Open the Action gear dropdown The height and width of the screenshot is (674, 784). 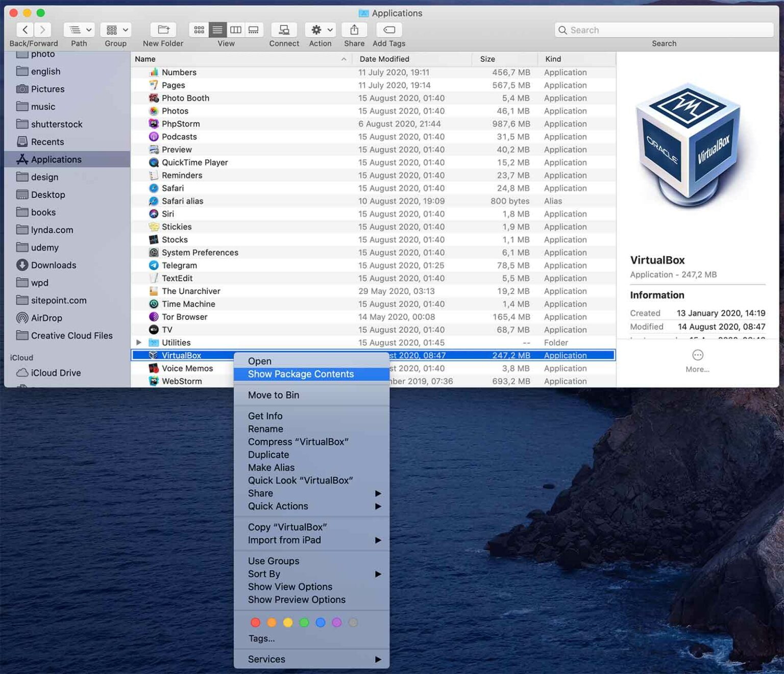click(x=320, y=30)
